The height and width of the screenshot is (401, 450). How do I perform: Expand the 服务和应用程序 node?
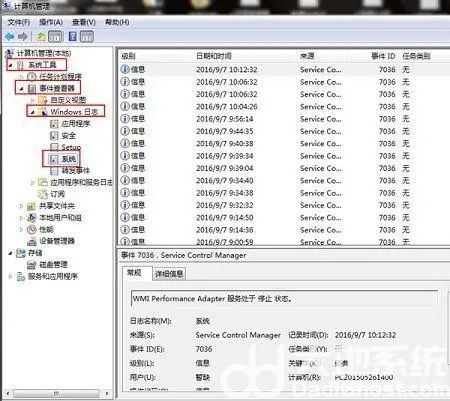(x=10, y=277)
